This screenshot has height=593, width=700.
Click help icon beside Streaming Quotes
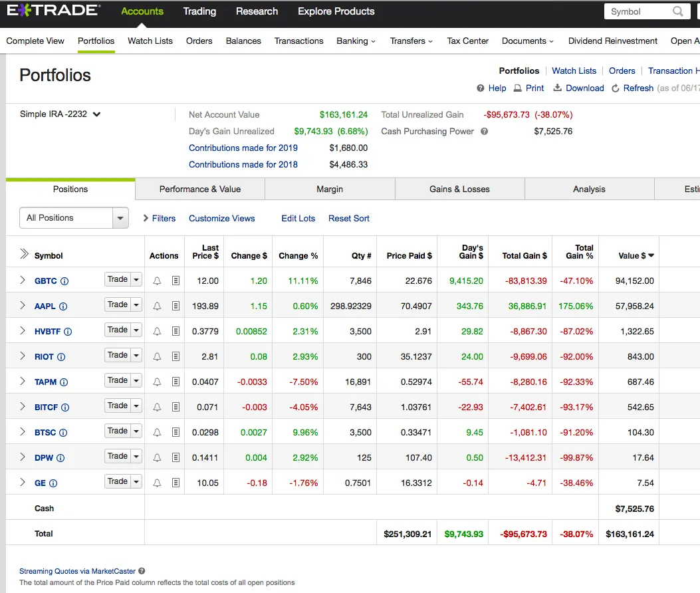tap(142, 570)
